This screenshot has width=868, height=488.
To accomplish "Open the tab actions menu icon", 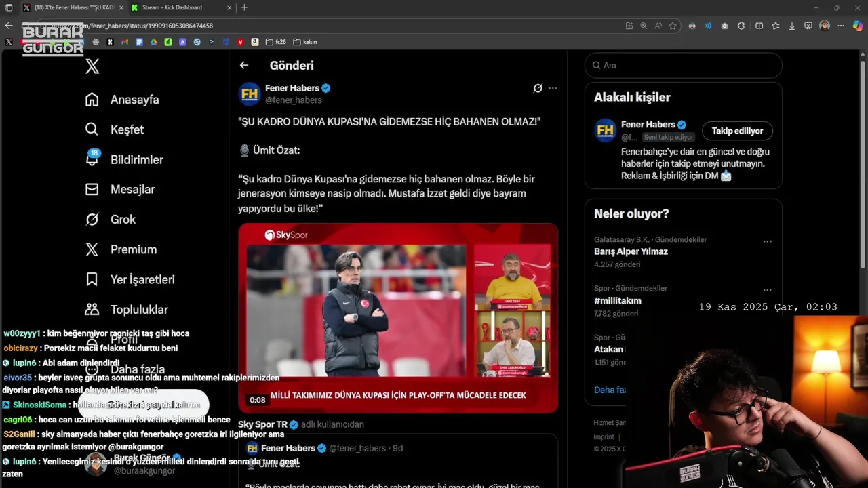I will click(x=9, y=7).
